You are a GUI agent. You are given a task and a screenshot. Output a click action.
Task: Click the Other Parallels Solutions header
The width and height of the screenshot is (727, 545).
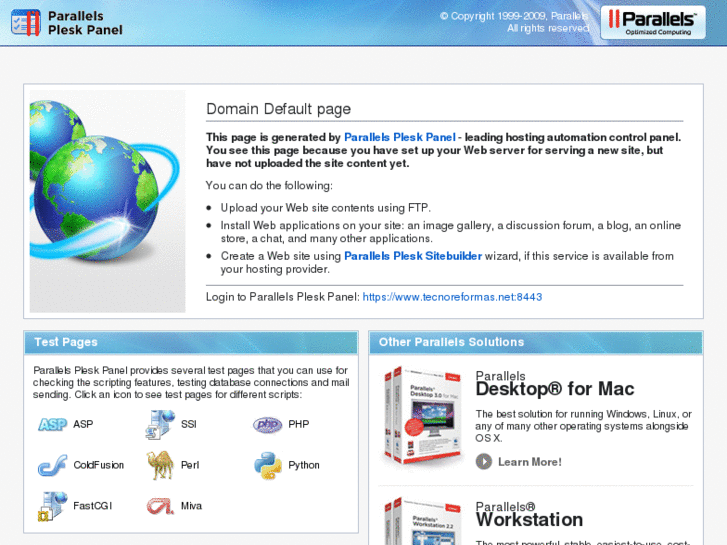(536, 342)
